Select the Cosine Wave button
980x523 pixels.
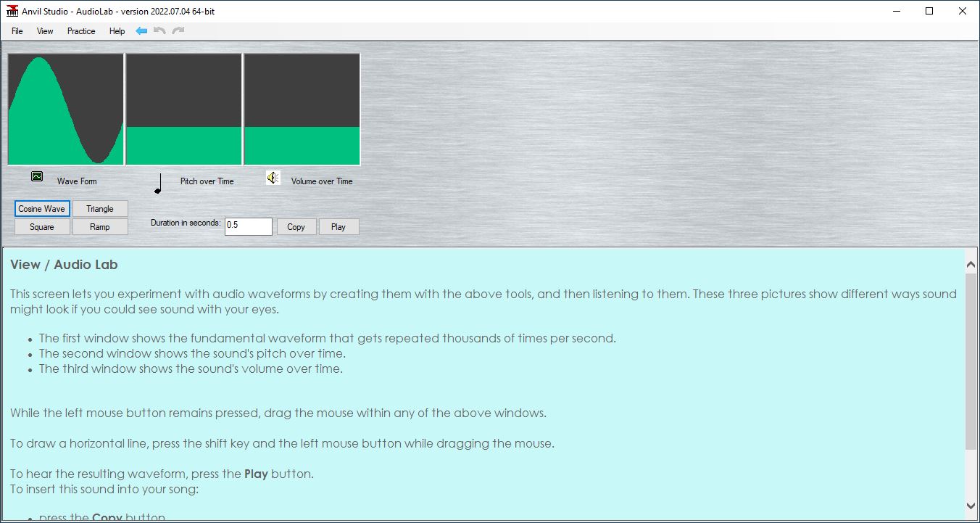coord(42,209)
